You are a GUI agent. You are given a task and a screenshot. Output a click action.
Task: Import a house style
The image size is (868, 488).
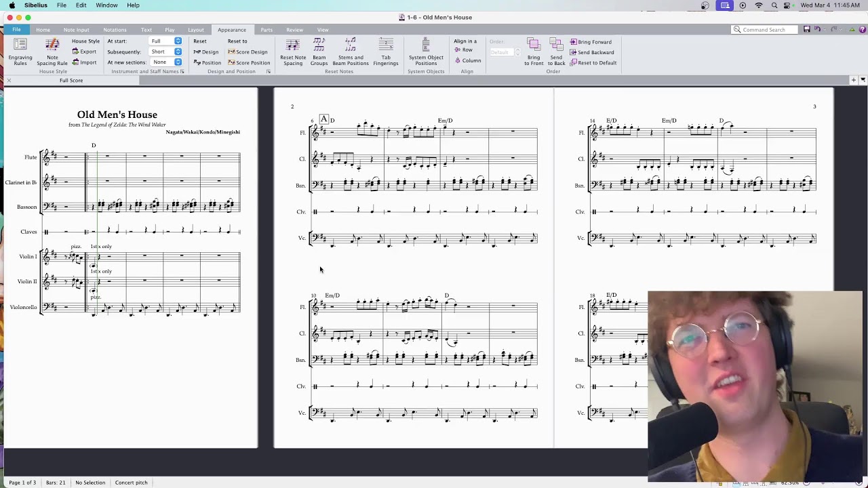coord(85,62)
